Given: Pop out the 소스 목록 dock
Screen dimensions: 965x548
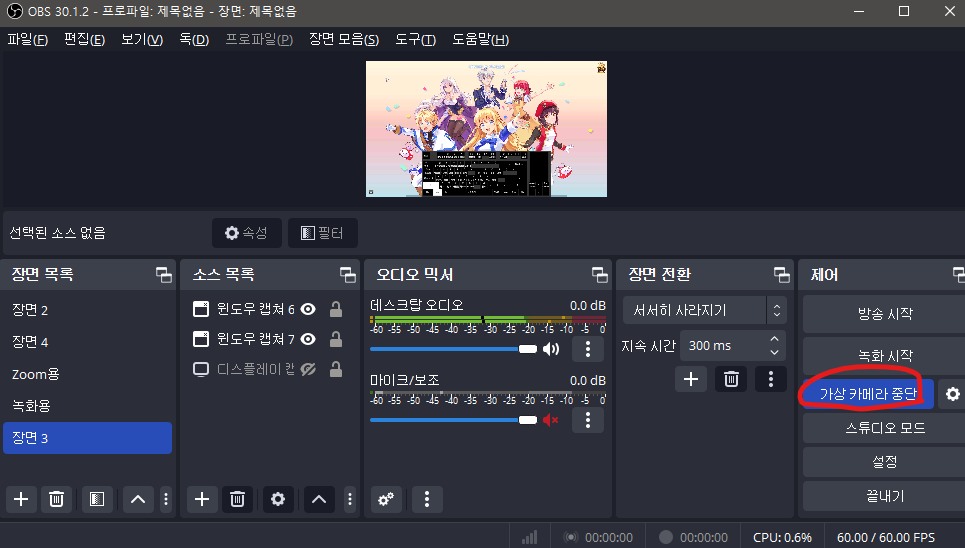Looking at the screenshot, I should coord(348,275).
